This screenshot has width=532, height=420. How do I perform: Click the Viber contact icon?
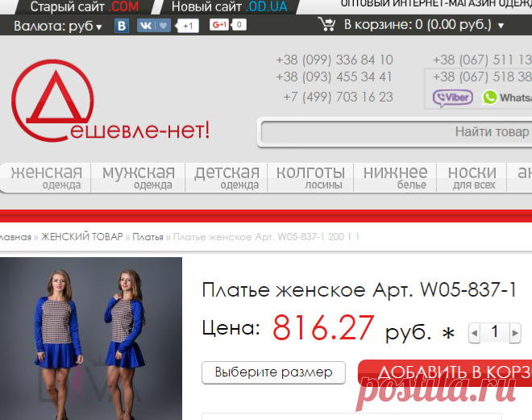point(453,98)
